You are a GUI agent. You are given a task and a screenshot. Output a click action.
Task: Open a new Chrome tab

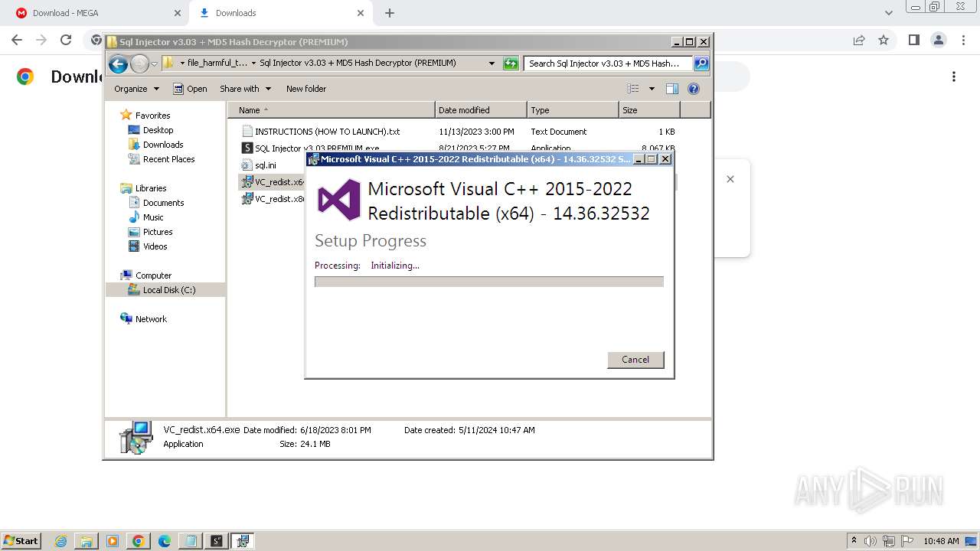pyautogui.click(x=390, y=13)
